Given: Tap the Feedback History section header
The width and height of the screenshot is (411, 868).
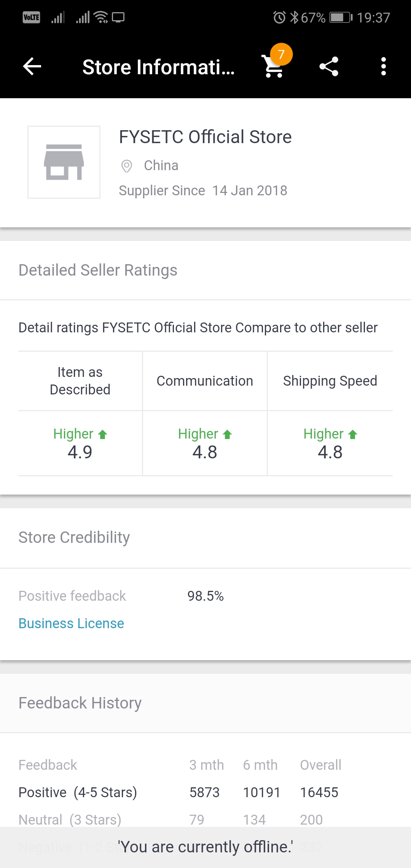Looking at the screenshot, I should [x=80, y=703].
